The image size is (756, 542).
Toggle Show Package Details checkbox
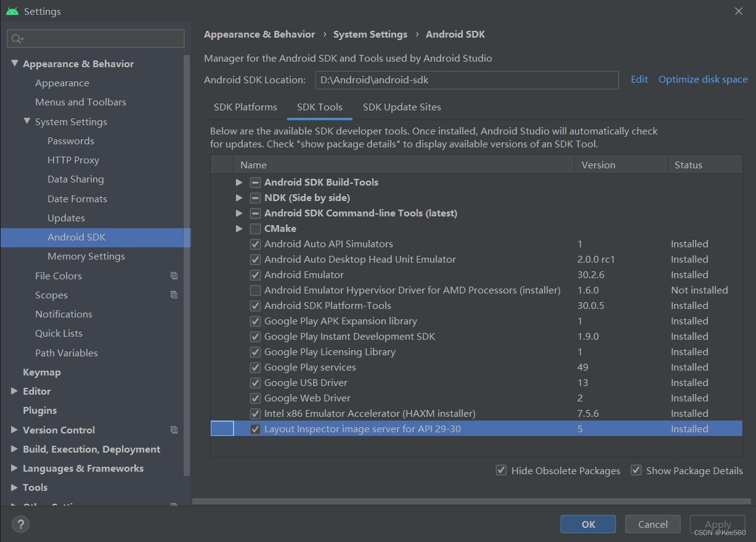pos(636,470)
